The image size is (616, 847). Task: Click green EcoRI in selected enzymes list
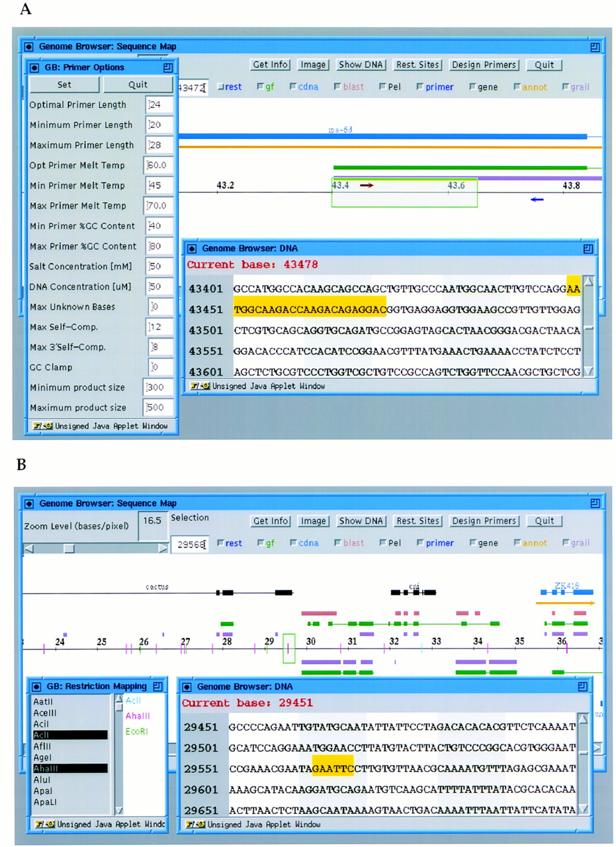(x=136, y=732)
